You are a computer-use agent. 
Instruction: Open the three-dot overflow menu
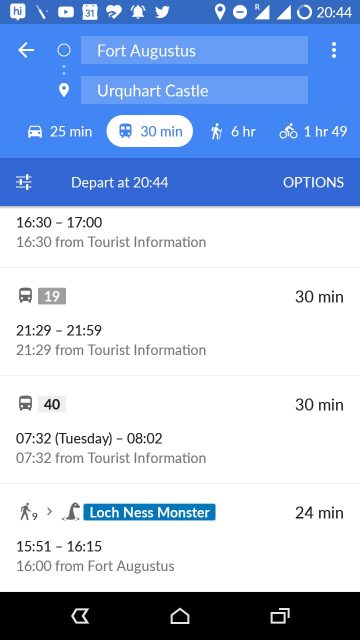pos(334,50)
